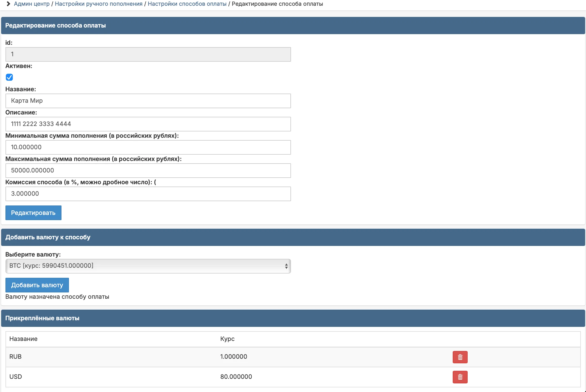Delete the RUB currency row
Image resolution: width=586 pixels, height=392 pixels.
(x=460, y=357)
